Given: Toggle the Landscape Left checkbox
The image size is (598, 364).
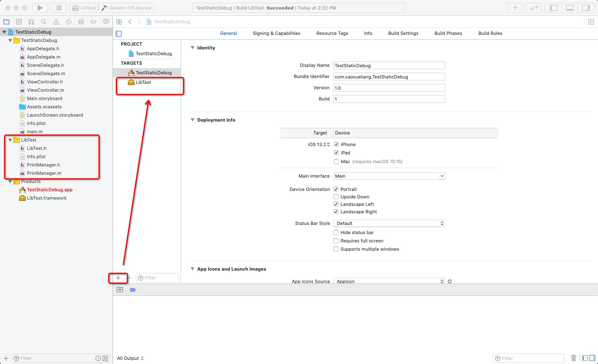Looking at the screenshot, I should pyautogui.click(x=336, y=204).
